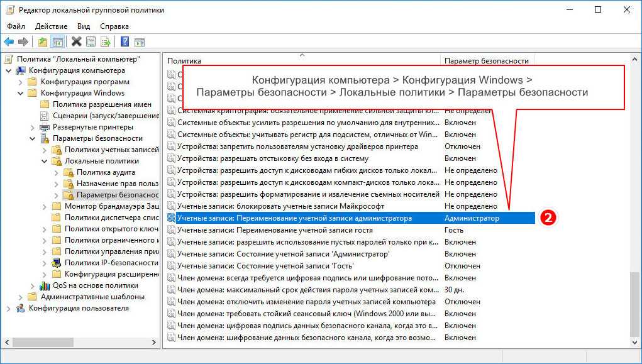This screenshot has width=642, height=364.
Task: Click the icon of the 'Состояние учетной записи 'Гость'' policy
Action: 172,266
